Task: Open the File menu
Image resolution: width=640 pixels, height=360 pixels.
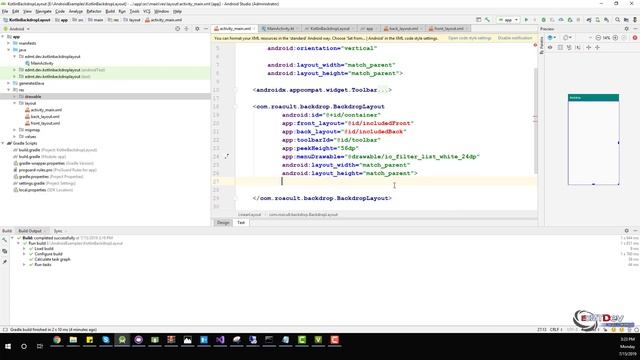Action: [x=5, y=11]
